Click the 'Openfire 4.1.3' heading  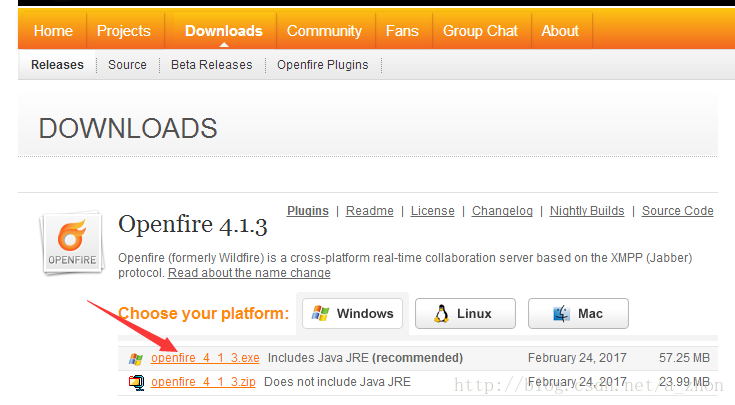pyautogui.click(x=193, y=225)
